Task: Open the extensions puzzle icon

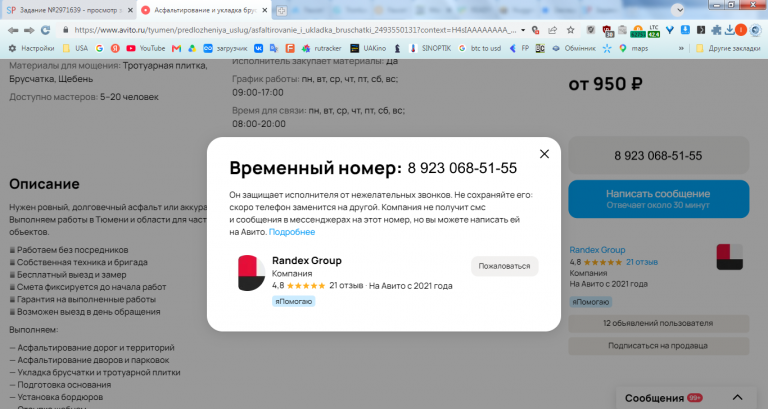Action: click(x=716, y=30)
